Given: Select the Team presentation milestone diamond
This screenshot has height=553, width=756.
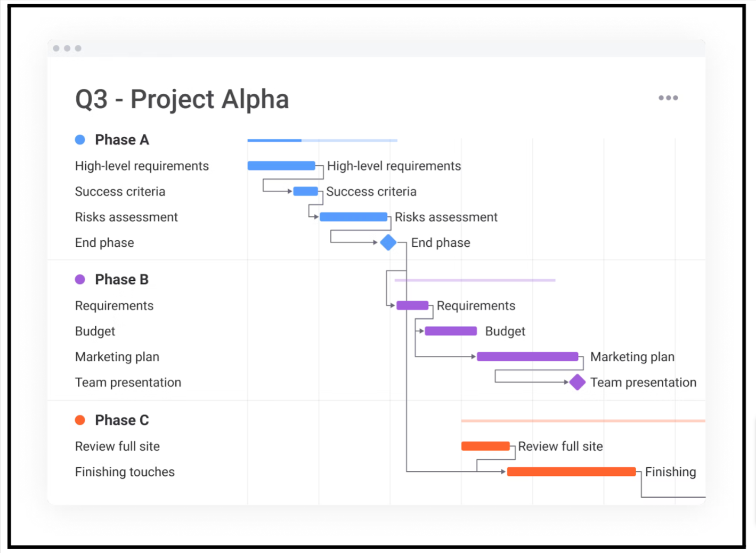Looking at the screenshot, I should click(578, 382).
